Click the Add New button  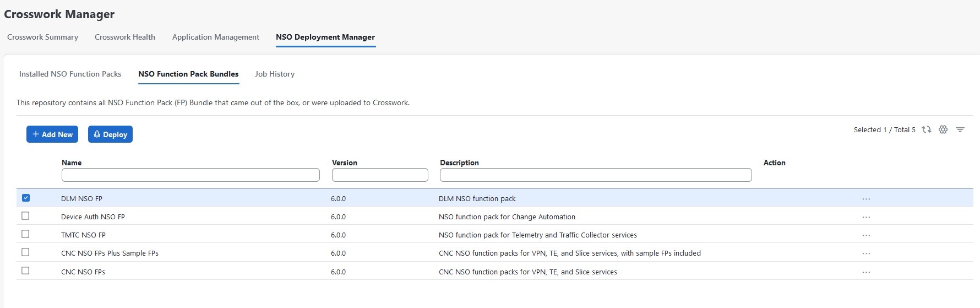(52, 134)
